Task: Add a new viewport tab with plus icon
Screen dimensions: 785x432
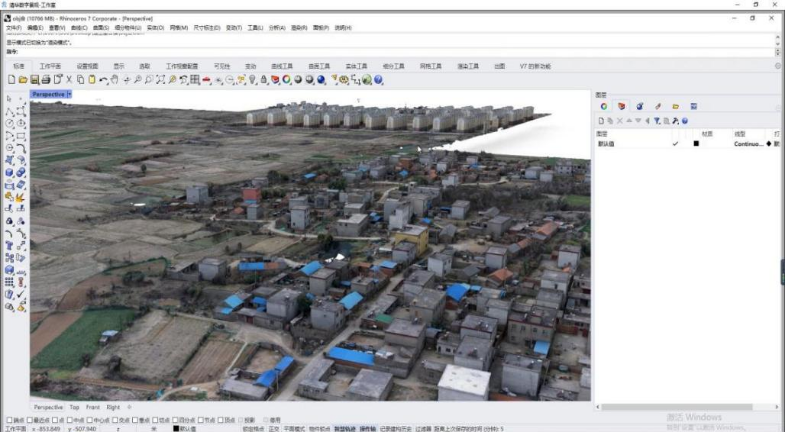Action: point(129,407)
